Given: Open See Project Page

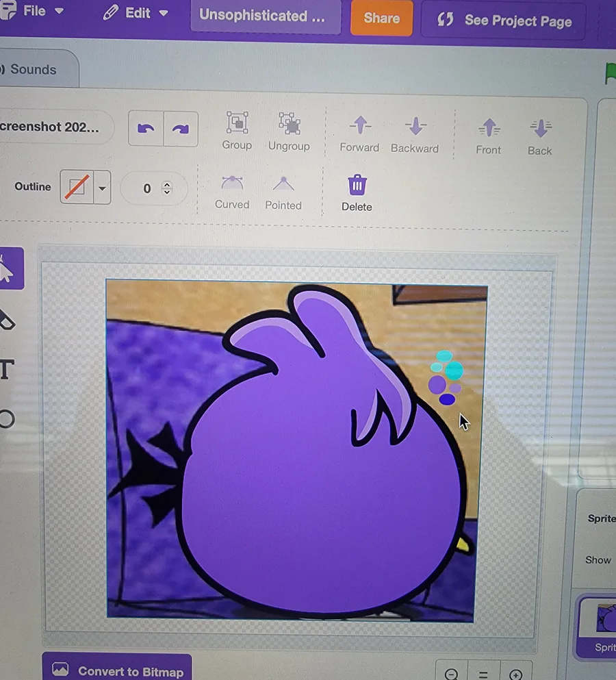Looking at the screenshot, I should coord(504,21).
